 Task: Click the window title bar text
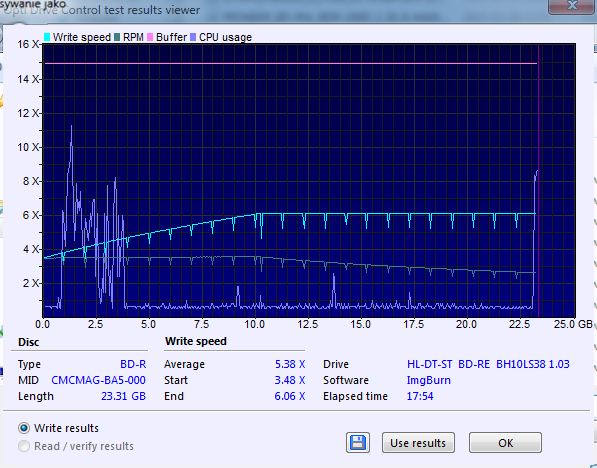pos(102,10)
